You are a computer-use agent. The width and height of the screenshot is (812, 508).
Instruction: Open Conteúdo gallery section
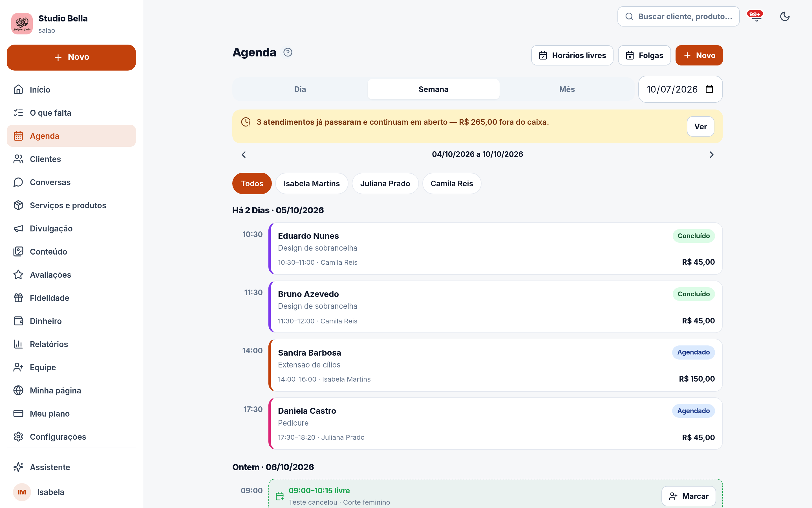click(71, 252)
